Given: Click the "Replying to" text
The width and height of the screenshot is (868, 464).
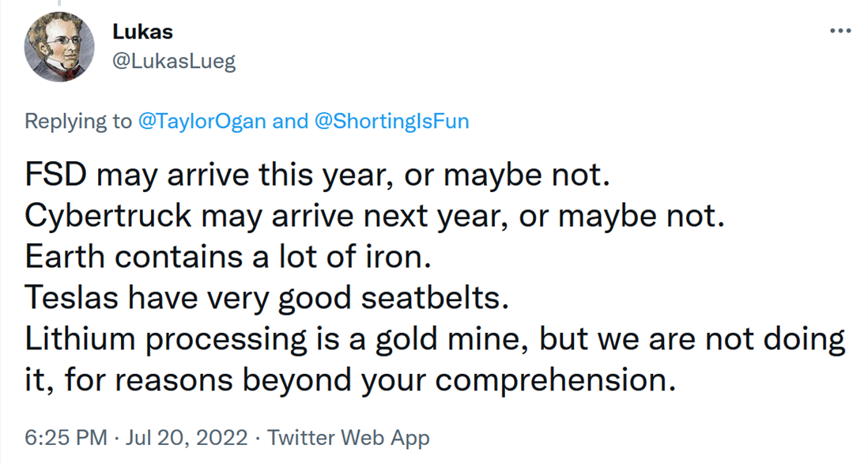Looking at the screenshot, I should coord(78,121).
